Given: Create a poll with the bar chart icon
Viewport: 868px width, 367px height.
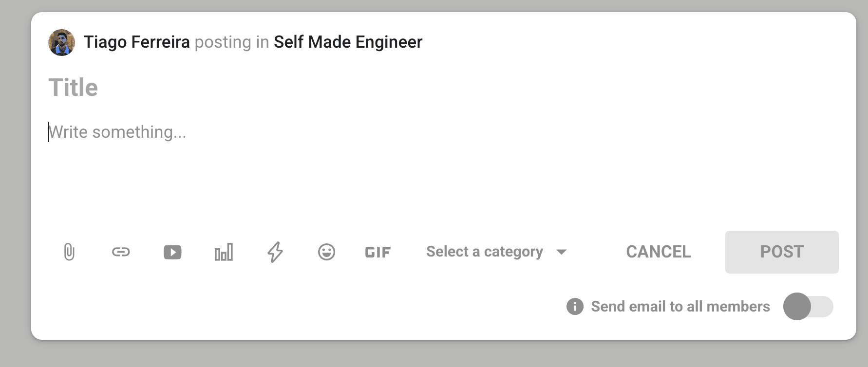Looking at the screenshot, I should tap(224, 252).
